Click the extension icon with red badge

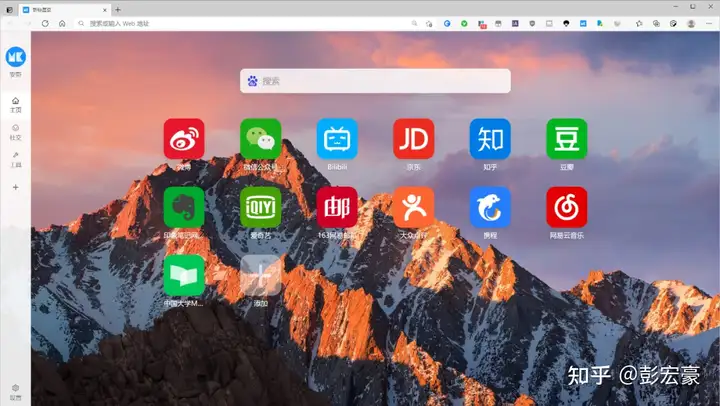[481, 24]
